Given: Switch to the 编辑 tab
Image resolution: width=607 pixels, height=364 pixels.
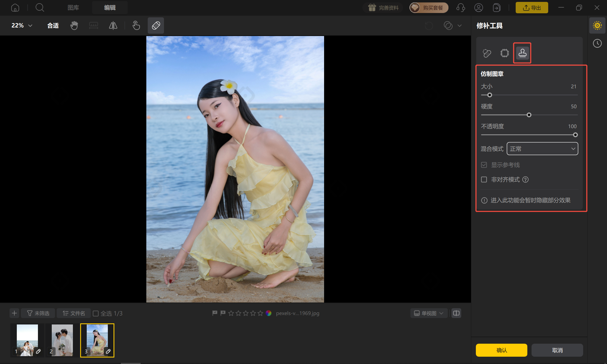Looking at the screenshot, I should (110, 8).
